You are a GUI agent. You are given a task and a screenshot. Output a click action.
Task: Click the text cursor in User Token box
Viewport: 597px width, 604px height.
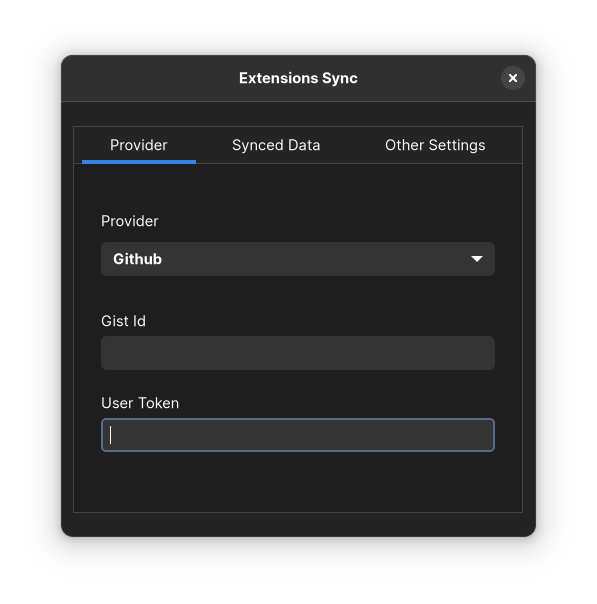(111, 435)
